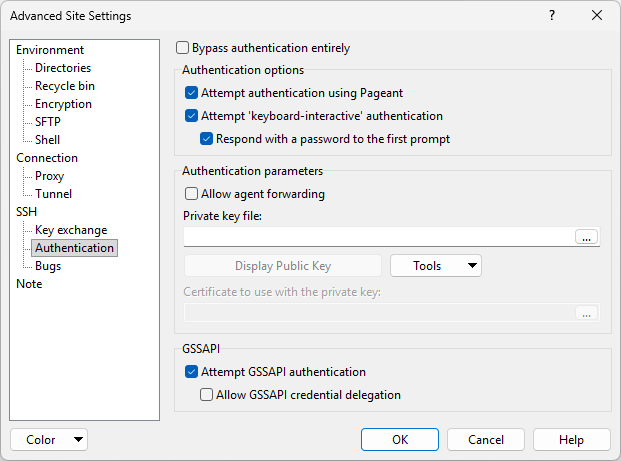The width and height of the screenshot is (621, 461).
Task: Enable Bypass authentication entirely checkbox
Action: point(183,48)
